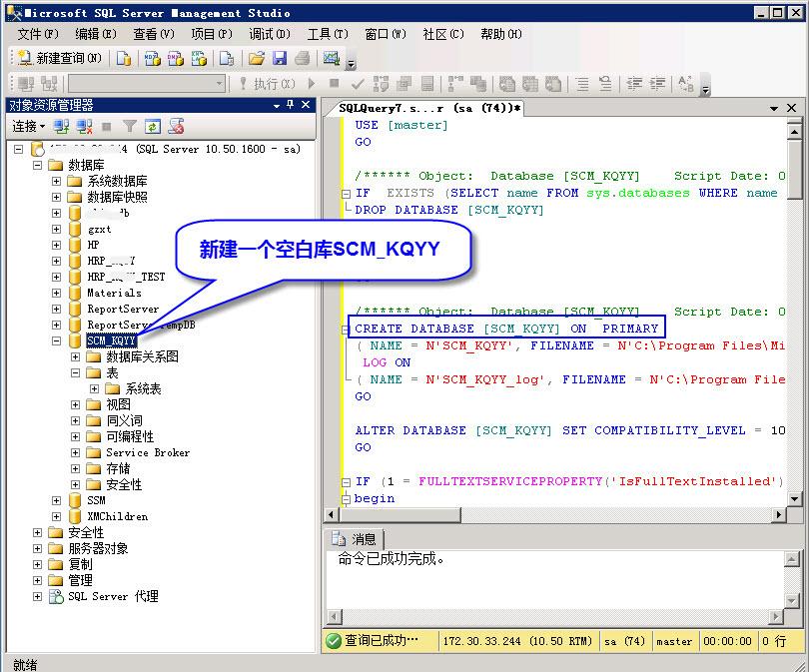Open the File (文件) menu
Screen dimensions: 809x672
pyautogui.click(x=38, y=34)
